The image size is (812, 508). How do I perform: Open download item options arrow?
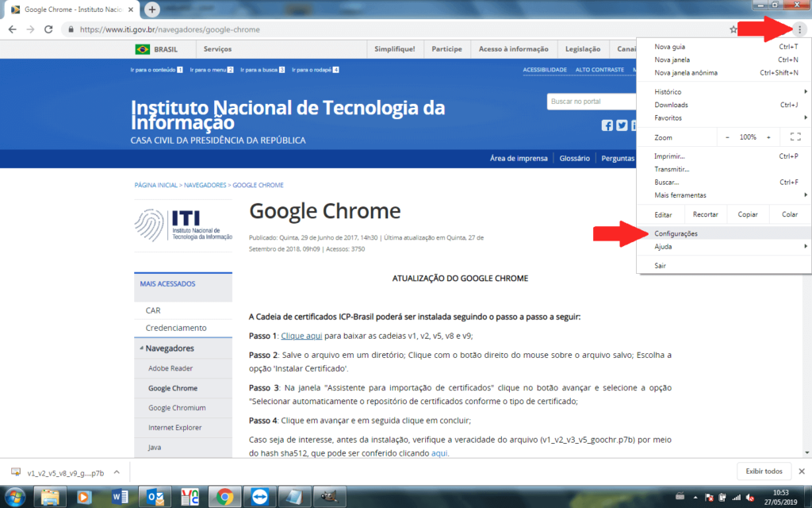click(x=117, y=472)
